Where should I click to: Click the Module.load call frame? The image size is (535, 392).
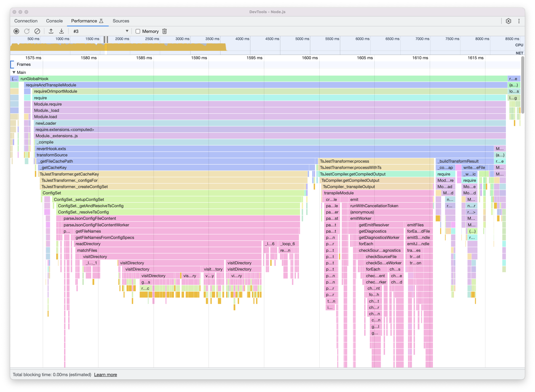click(269, 117)
